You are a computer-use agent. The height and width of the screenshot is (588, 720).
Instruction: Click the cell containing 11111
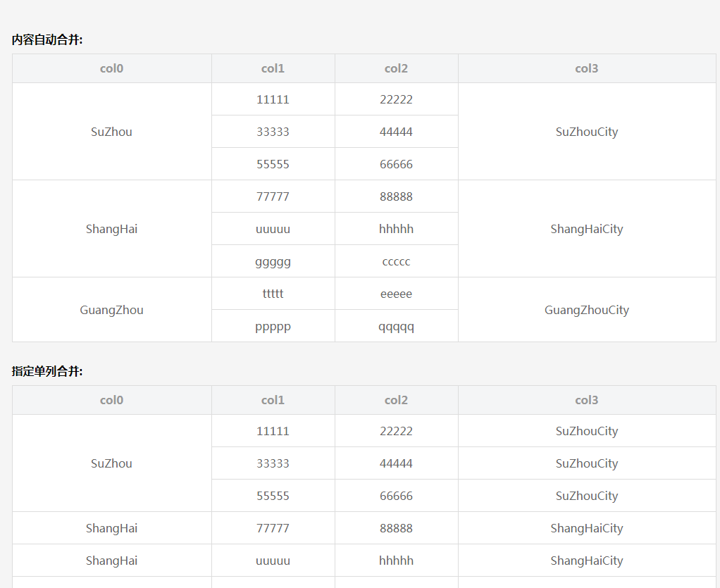[273, 99]
